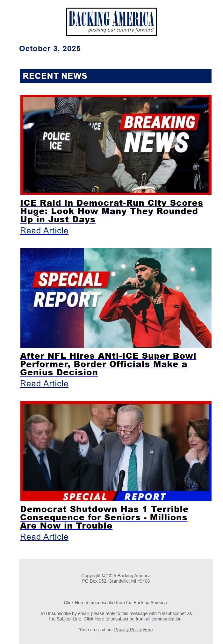223x644 pixels.
Task: Click Read Article under Democrat Shutdown story
Action: 44,537
